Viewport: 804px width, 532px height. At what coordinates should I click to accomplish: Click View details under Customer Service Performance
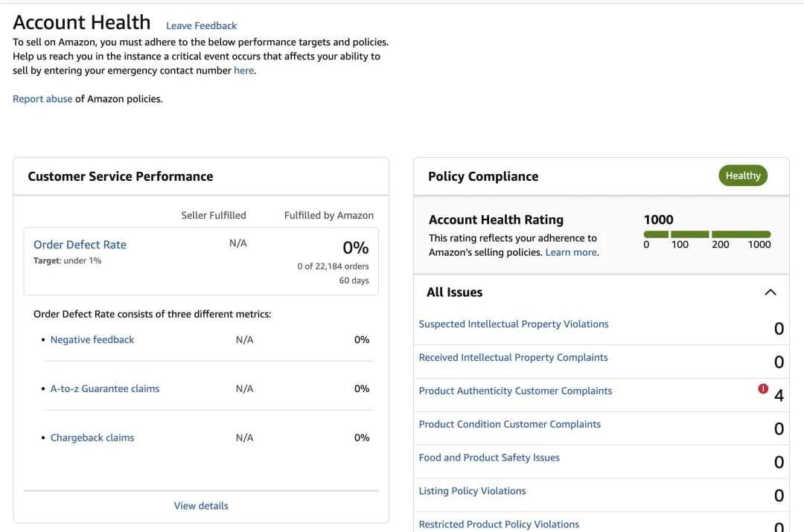tap(201, 506)
